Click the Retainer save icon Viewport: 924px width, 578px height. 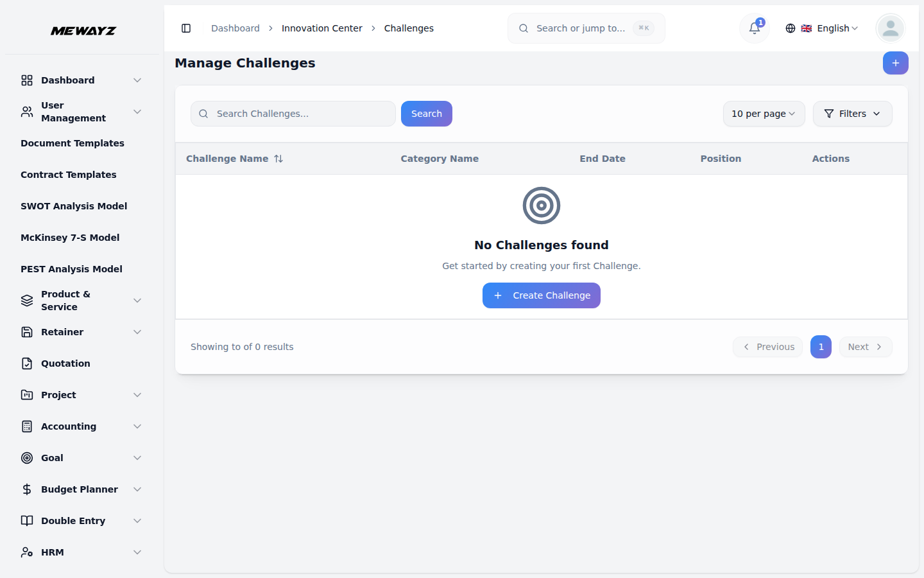27,332
